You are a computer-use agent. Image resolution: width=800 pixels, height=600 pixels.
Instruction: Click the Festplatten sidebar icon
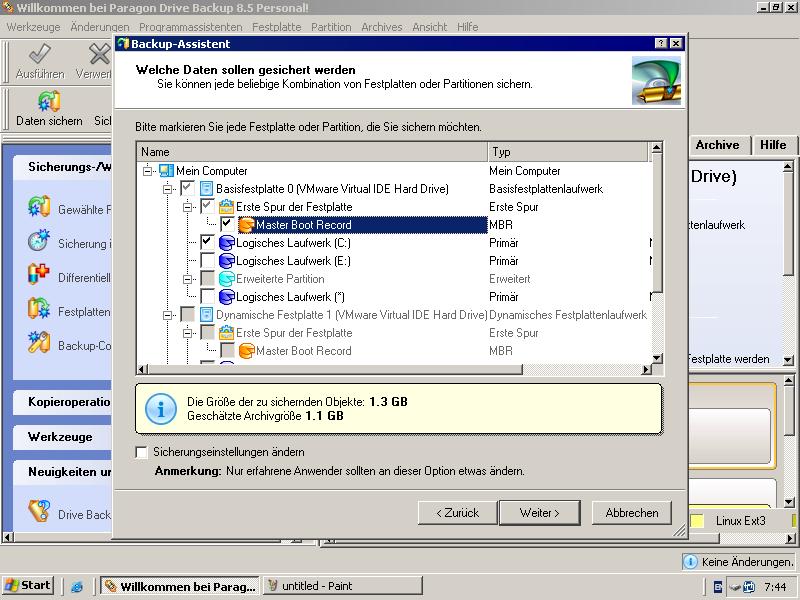[39, 309]
